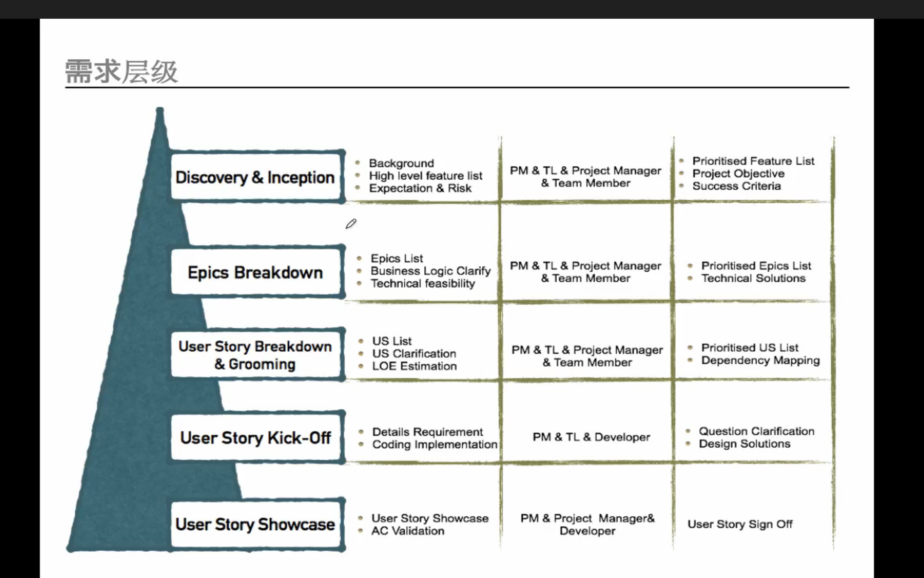The height and width of the screenshot is (578, 924).
Task: Click 'Prioritised US List' text
Action: pyautogui.click(x=750, y=348)
